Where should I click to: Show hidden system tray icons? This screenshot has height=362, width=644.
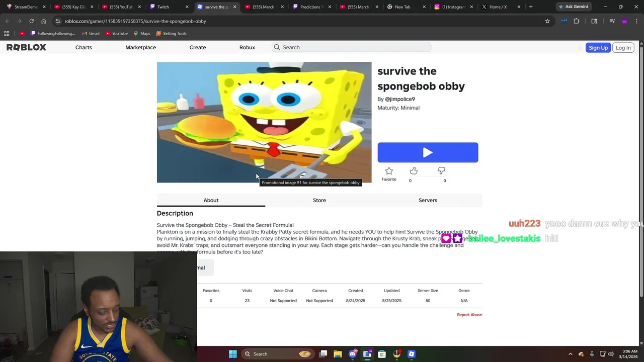tap(570, 354)
